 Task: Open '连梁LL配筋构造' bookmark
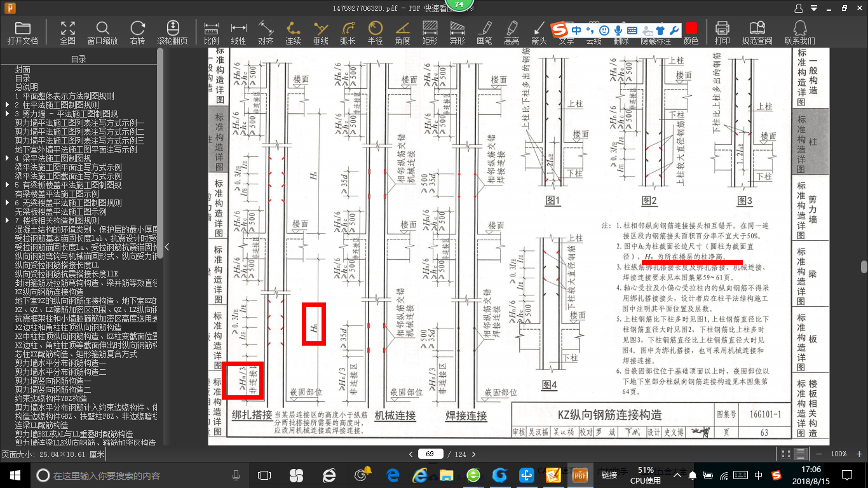click(x=42, y=425)
